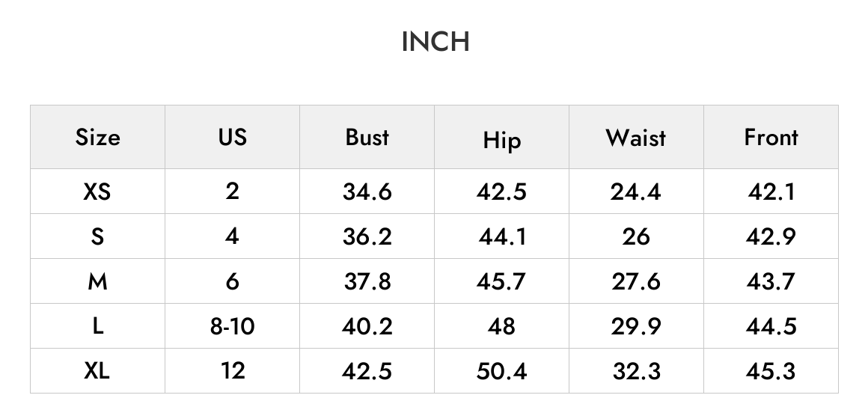The width and height of the screenshot is (868, 404).
Task: Select the 8-10 US size cell
Action: pos(232,326)
